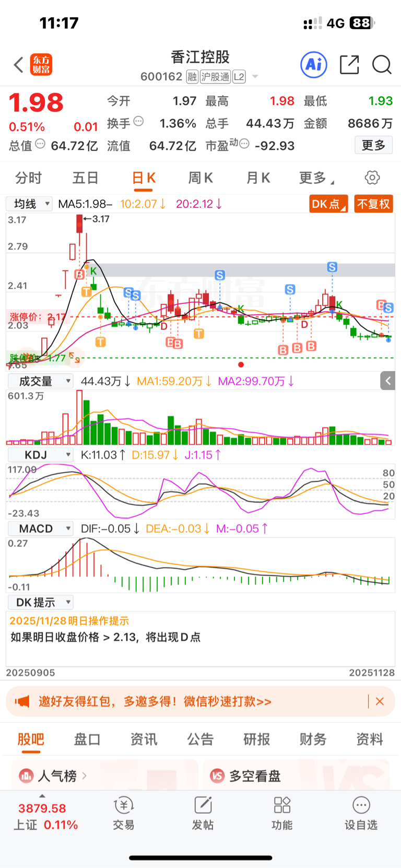Viewport: 401px width, 868px height.
Task: Open the DK提示 dropdown
Action: pyautogui.click(x=40, y=602)
